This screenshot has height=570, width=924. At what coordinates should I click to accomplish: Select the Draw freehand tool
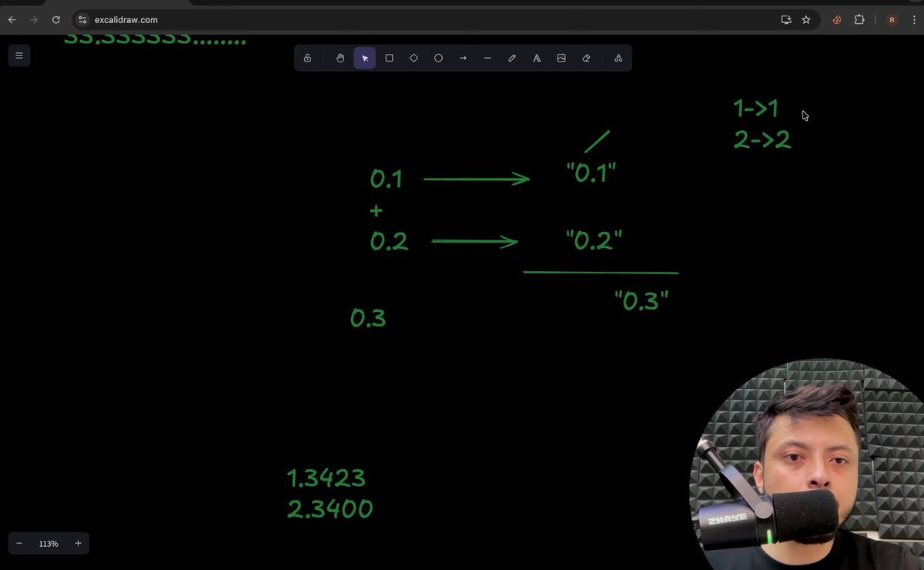click(x=512, y=58)
